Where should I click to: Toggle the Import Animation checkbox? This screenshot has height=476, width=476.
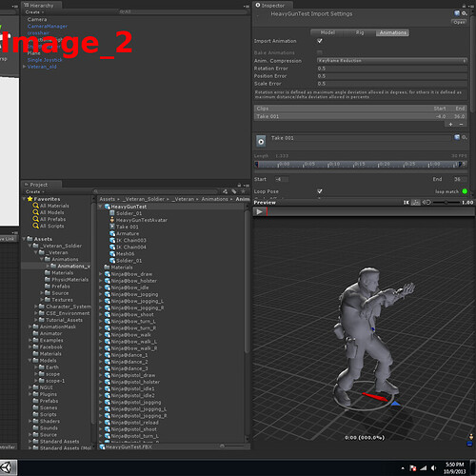(x=320, y=41)
